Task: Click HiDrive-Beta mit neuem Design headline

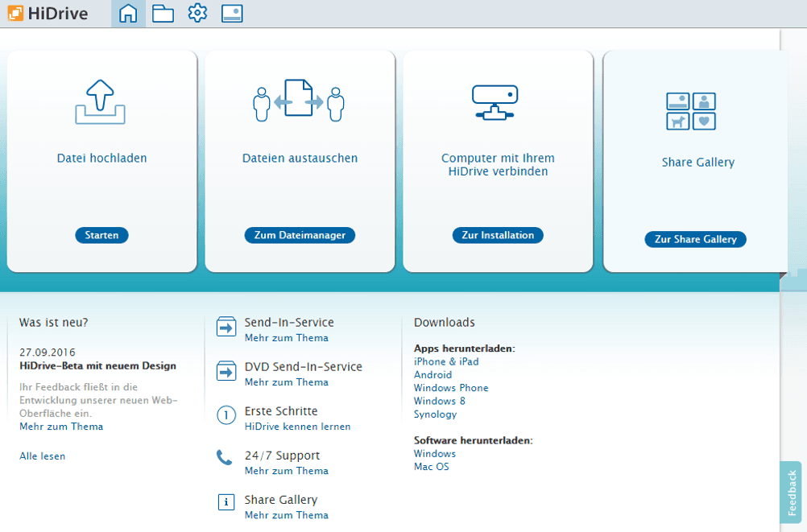Action: [97, 366]
